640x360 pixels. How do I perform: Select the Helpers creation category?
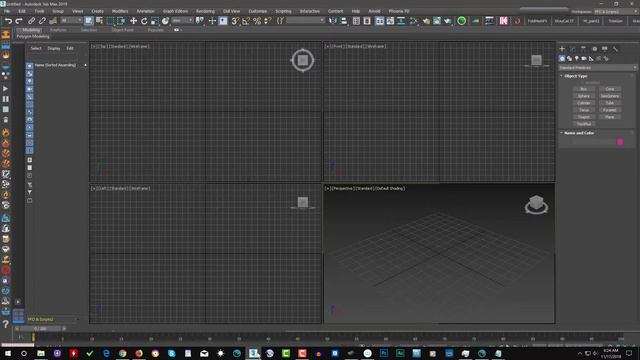[591, 59]
